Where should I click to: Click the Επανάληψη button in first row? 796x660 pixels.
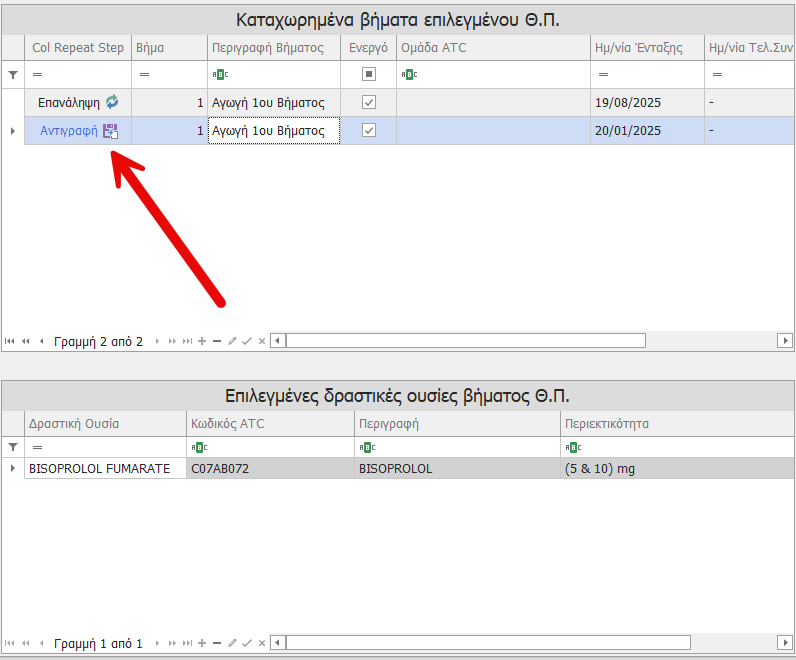point(69,102)
